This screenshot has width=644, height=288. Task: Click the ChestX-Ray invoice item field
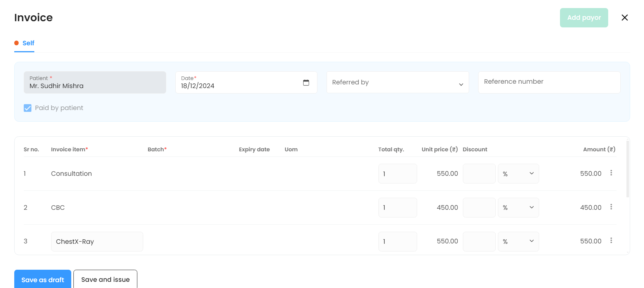point(97,242)
